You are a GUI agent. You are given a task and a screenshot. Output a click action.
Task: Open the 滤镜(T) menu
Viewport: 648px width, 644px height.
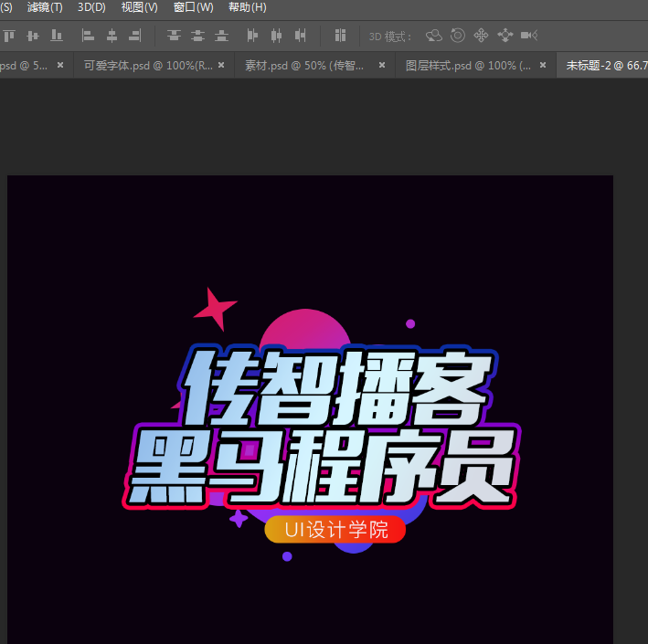45,7
